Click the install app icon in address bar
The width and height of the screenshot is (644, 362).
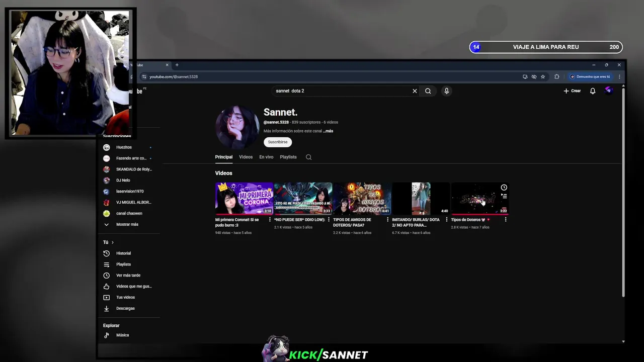coord(525,77)
